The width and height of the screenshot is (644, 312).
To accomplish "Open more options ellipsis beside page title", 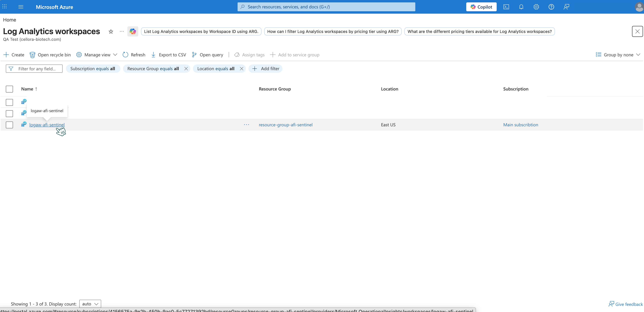I will click(122, 31).
